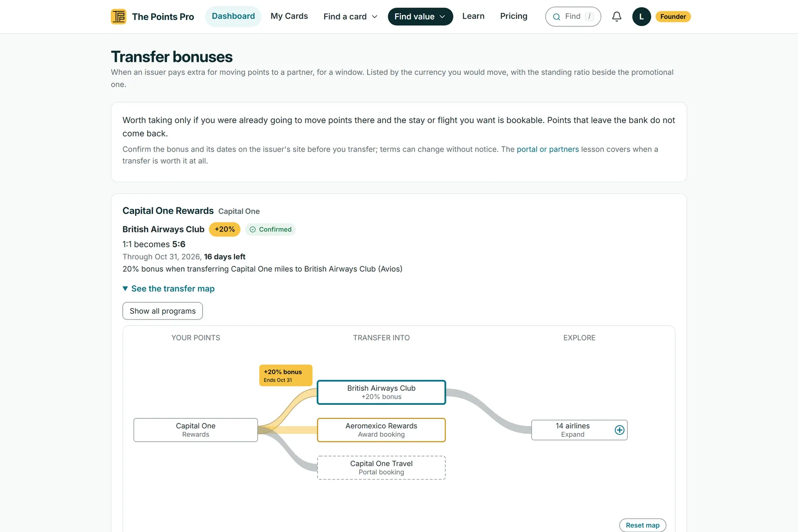Open the Find value dropdown

[420, 16]
